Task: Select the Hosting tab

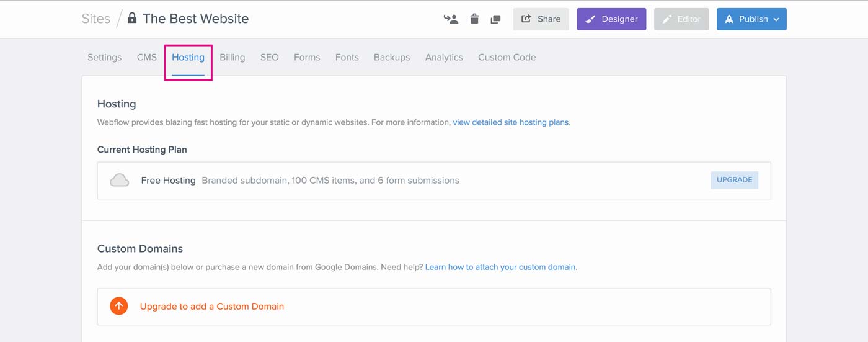Action: pyautogui.click(x=188, y=57)
